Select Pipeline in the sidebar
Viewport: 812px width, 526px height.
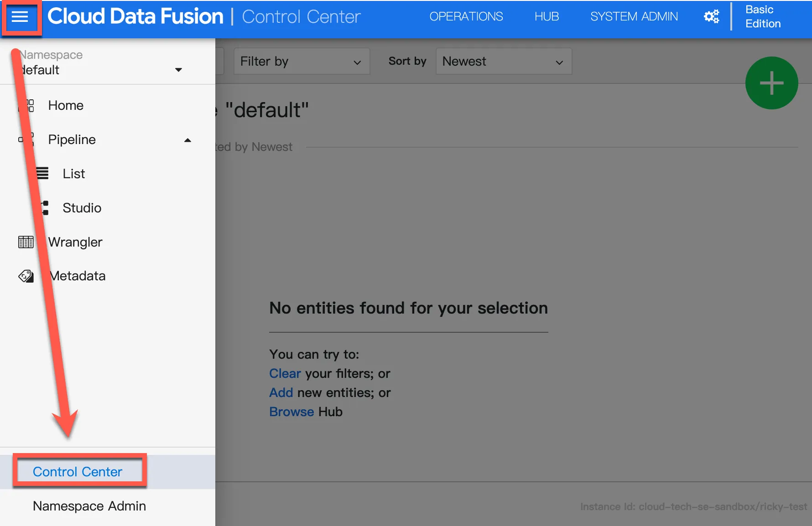[x=72, y=139]
